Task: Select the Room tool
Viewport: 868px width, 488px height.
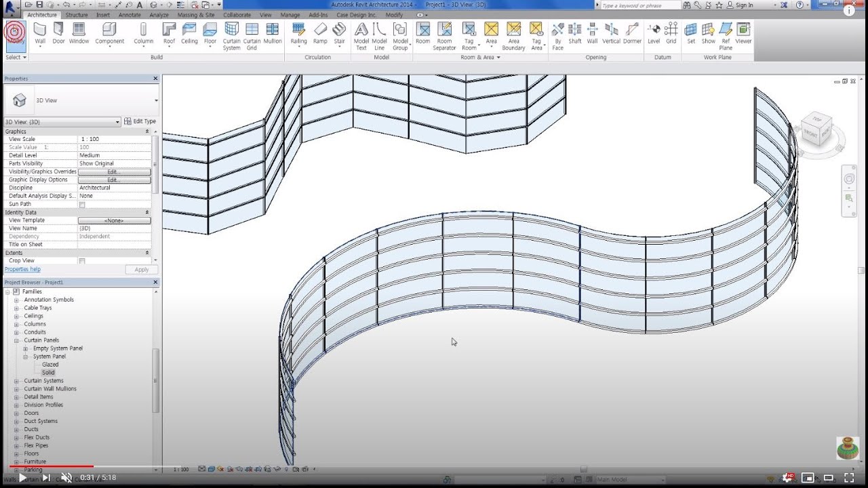Action: [422, 33]
